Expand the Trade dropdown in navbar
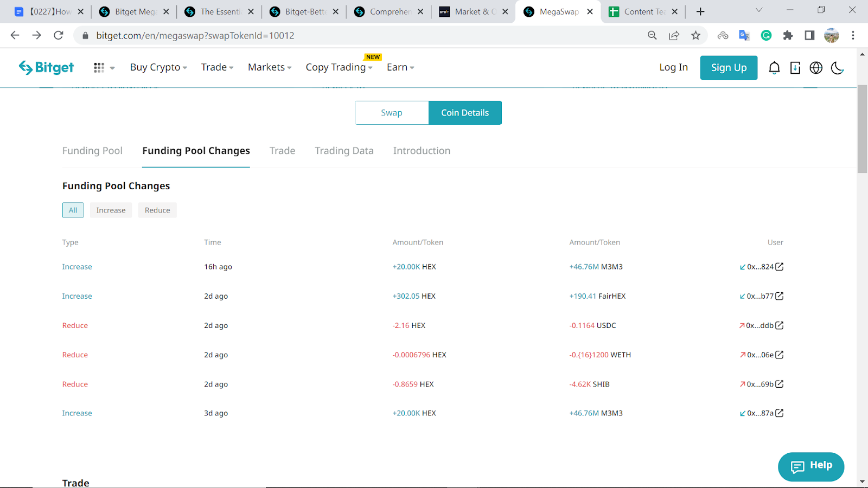Image resolution: width=868 pixels, height=488 pixels. [x=217, y=67]
